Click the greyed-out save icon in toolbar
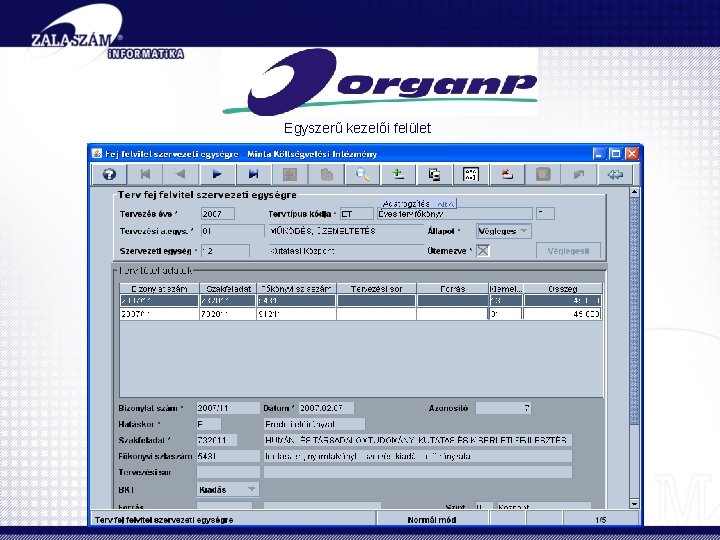 click(x=290, y=174)
